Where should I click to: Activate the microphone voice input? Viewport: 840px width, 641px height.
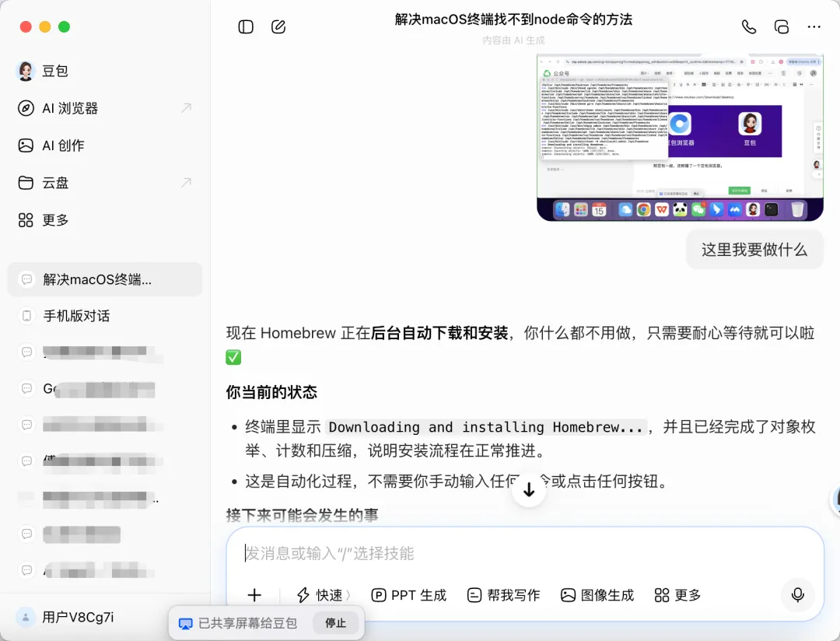tap(798, 595)
